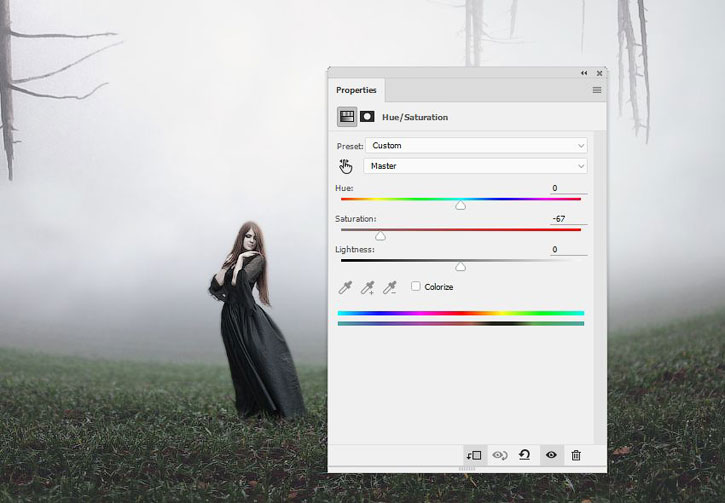The width and height of the screenshot is (725, 503).
Task: Open the Preset dropdown showing Custom
Action: tap(476, 146)
